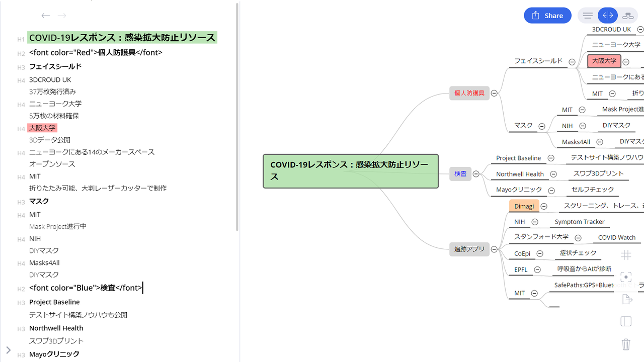Collapse the Project Baseline node
644x362 pixels.
point(551,158)
